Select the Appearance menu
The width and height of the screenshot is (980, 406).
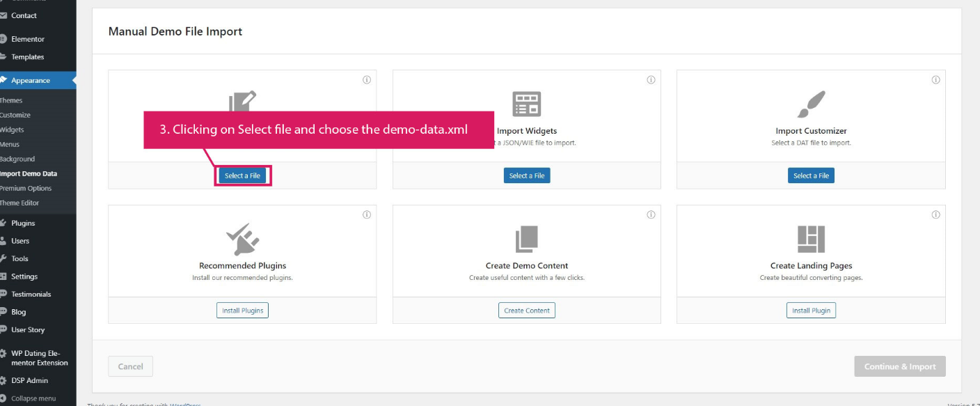(x=31, y=80)
